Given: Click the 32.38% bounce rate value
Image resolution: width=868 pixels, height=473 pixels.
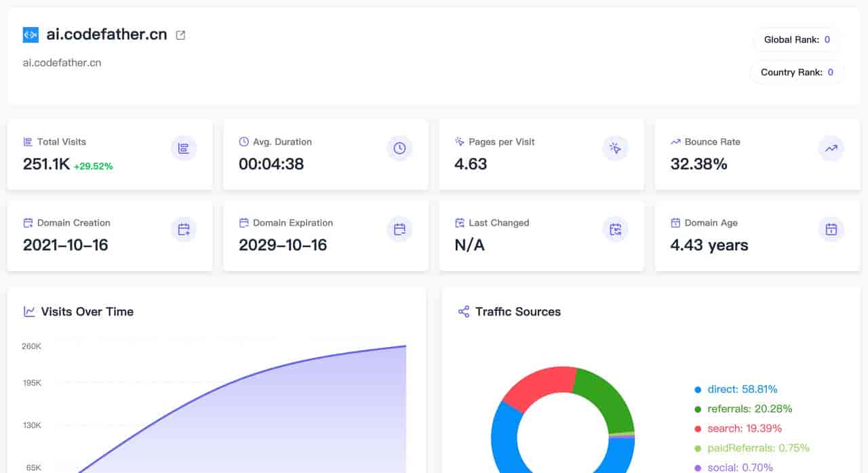Looking at the screenshot, I should tap(698, 164).
